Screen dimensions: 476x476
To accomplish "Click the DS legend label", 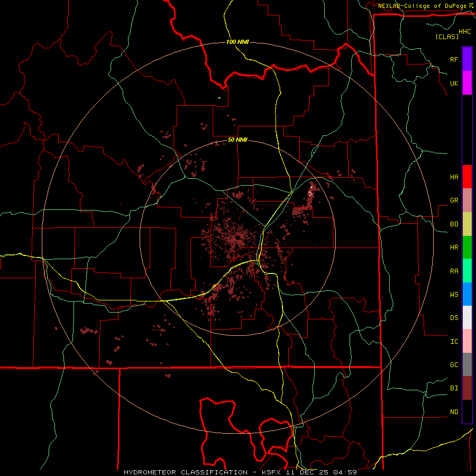I will point(454,318).
